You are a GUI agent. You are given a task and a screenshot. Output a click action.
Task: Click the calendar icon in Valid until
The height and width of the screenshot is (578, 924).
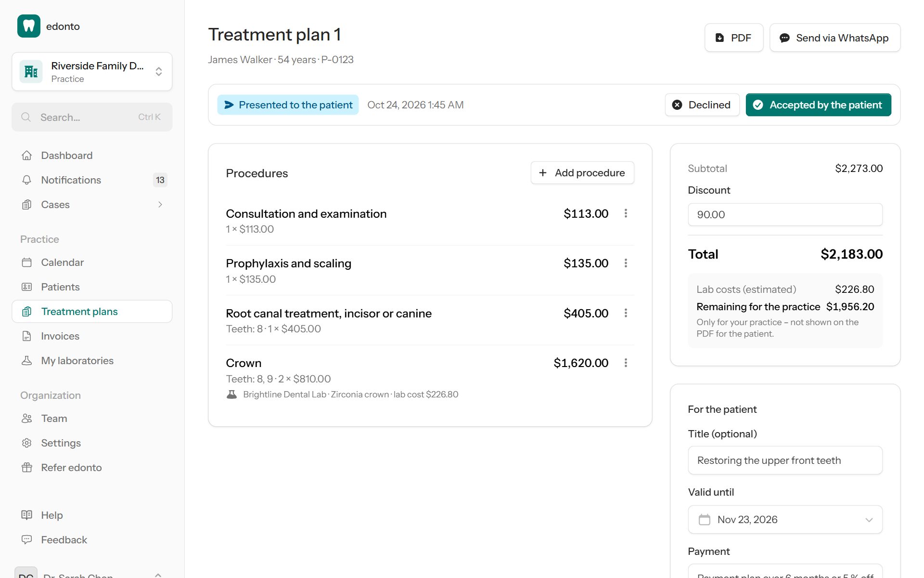tap(704, 519)
